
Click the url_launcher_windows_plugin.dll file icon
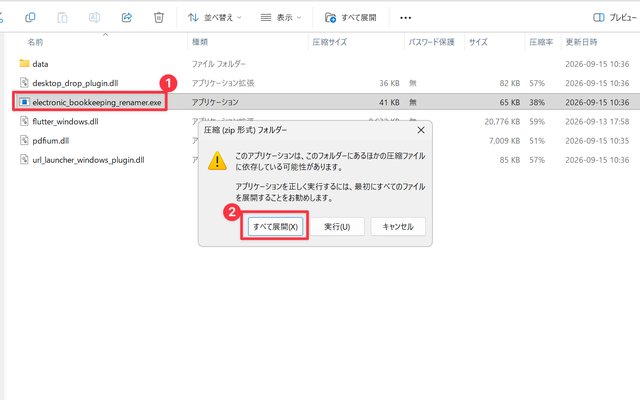click(x=24, y=160)
